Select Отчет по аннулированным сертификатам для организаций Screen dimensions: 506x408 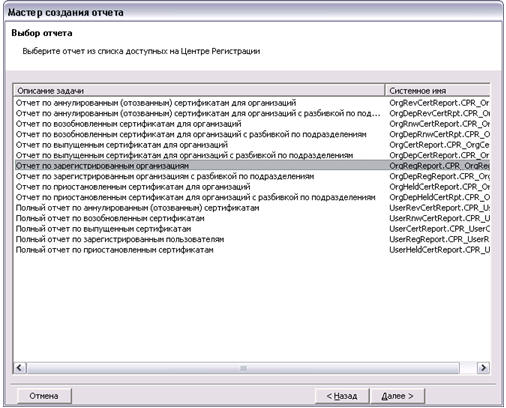tap(252, 103)
